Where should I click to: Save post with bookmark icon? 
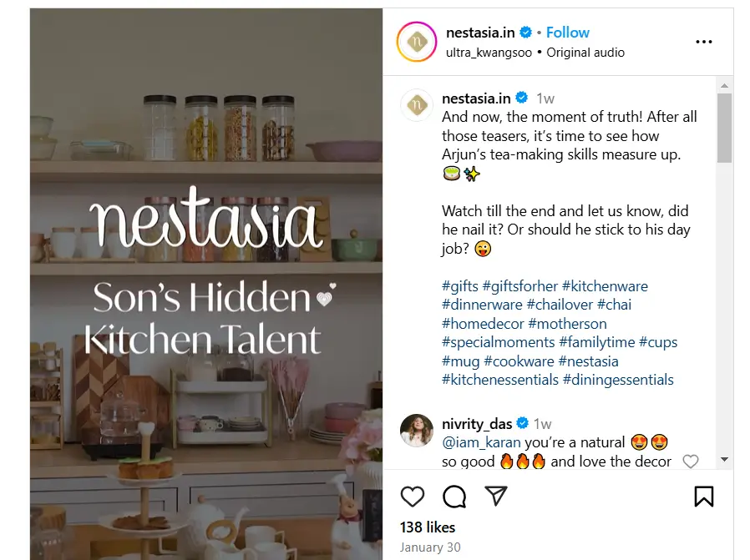704,497
